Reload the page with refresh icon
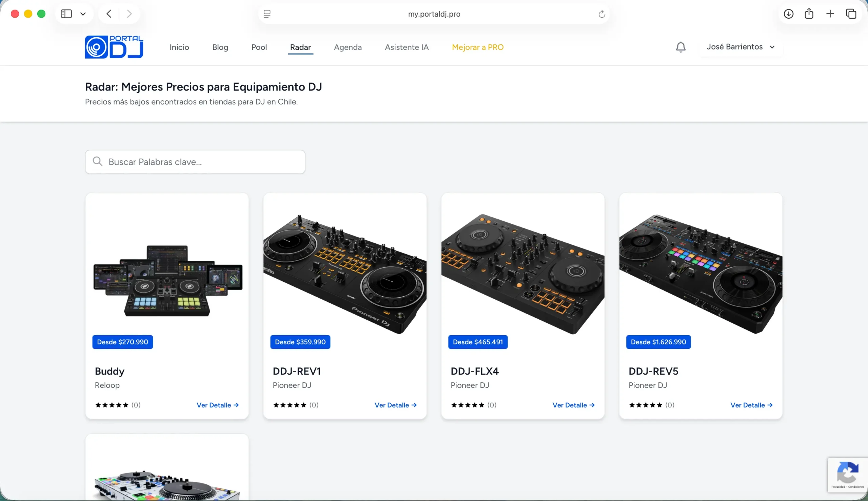The width and height of the screenshot is (868, 501). click(601, 14)
